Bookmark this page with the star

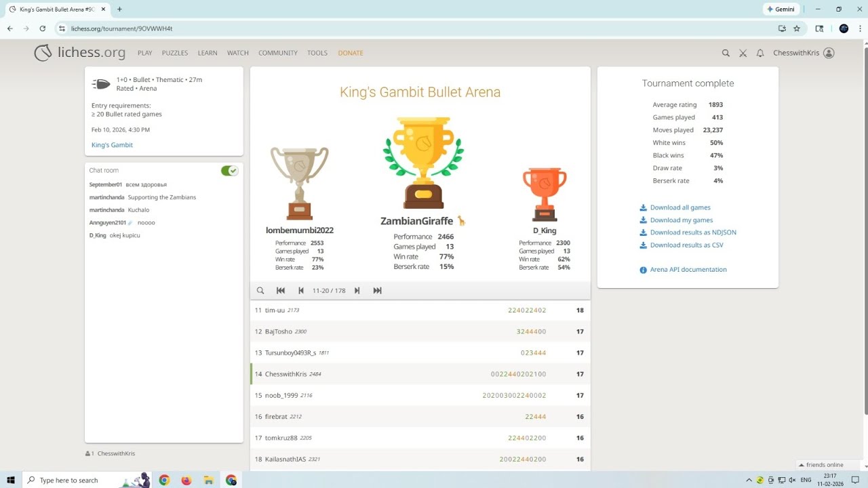coord(797,28)
